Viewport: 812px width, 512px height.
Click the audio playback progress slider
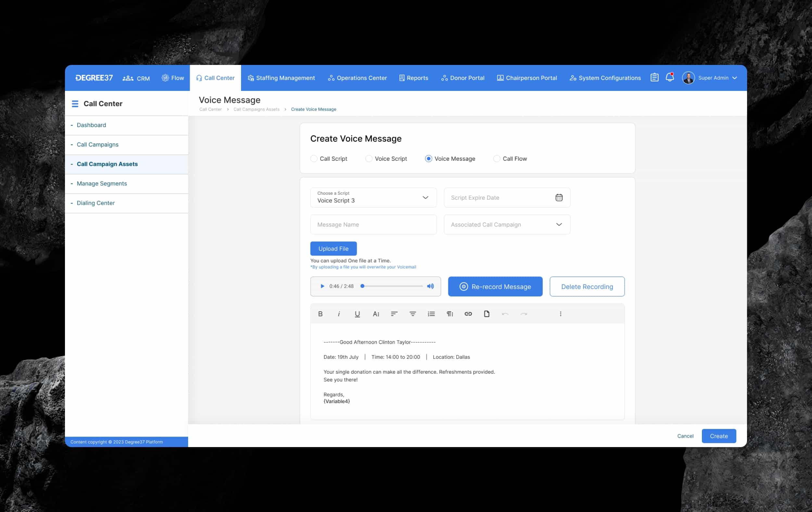(x=392, y=286)
